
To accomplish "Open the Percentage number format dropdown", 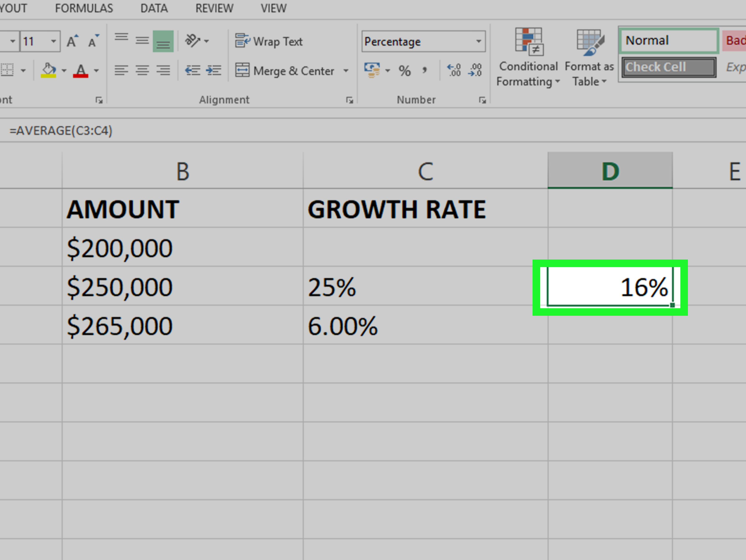I will coord(479,41).
